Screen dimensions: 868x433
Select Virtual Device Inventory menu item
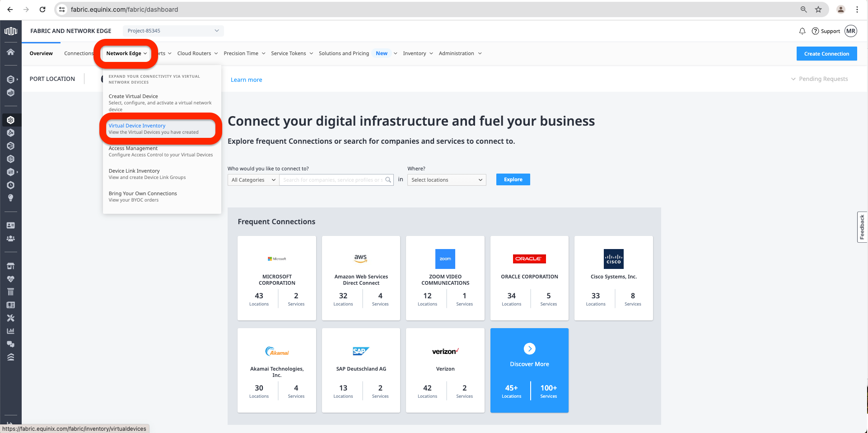pyautogui.click(x=137, y=126)
